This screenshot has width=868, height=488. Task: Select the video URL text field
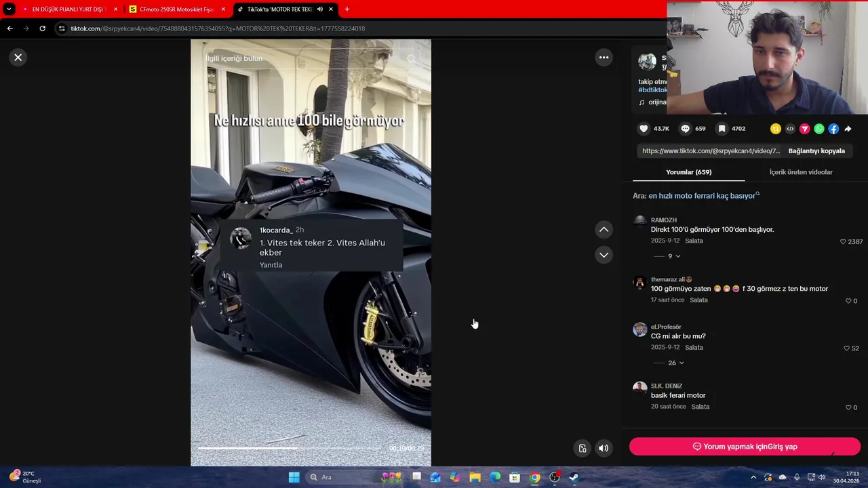(x=711, y=151)
